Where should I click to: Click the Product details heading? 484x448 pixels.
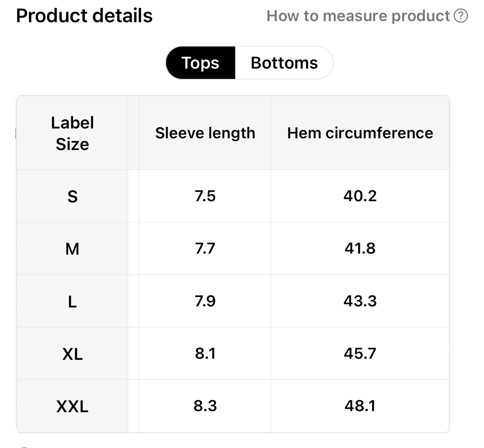pos(84,16)
